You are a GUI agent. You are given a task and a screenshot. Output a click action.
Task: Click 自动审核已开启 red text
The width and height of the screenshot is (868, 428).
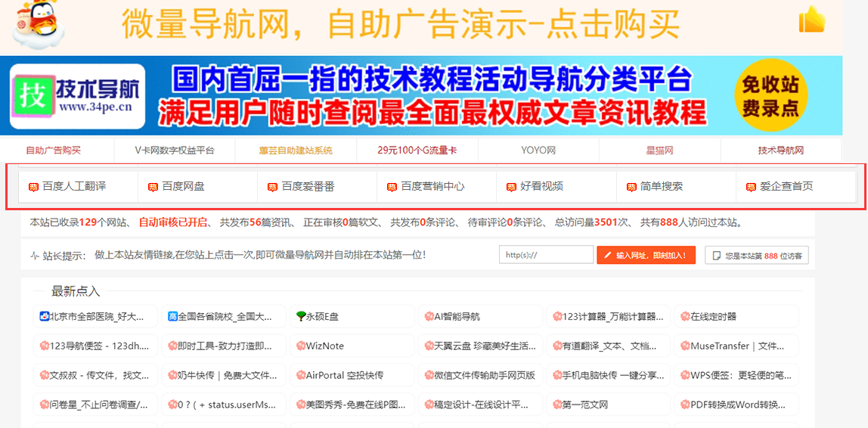click(172, 222)
